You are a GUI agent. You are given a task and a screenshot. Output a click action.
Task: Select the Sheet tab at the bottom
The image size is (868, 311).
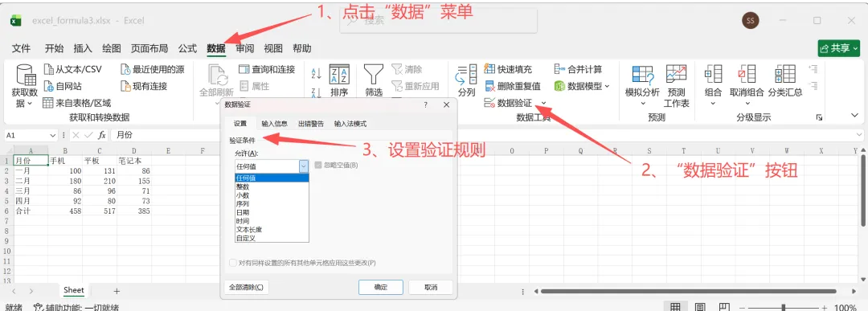(x=74, y=291)
